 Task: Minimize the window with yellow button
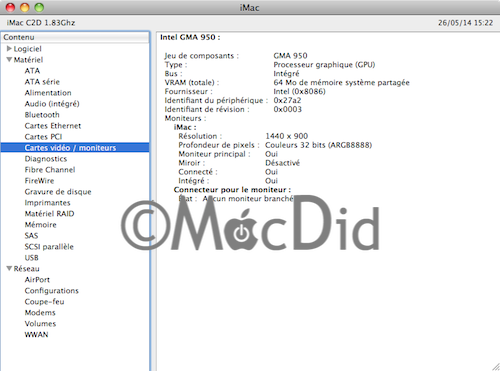pos(25,7)
